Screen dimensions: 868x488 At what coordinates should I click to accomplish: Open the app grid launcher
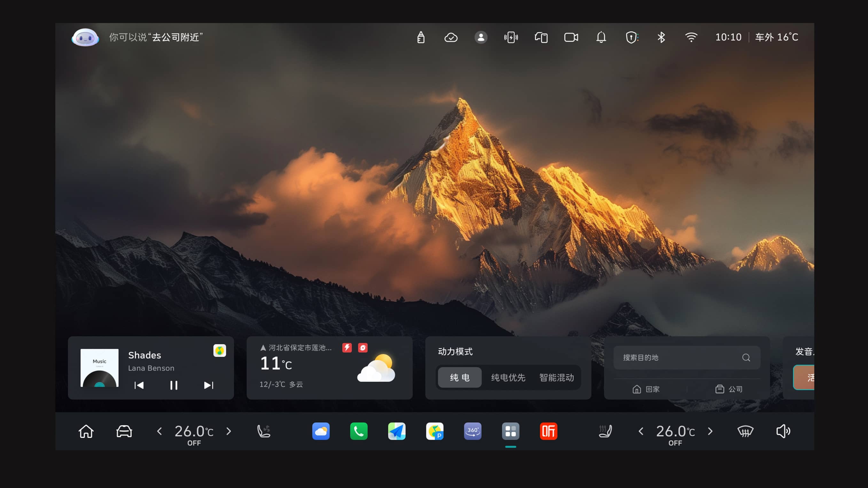[x=511, y=431]
